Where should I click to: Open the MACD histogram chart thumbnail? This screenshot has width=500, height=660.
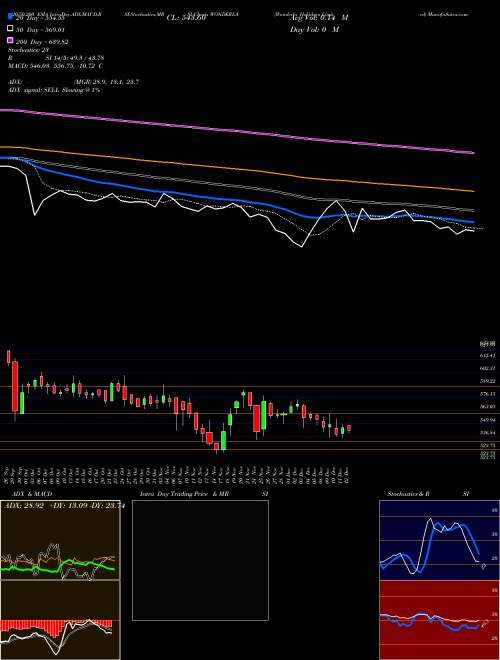pos(60,620)
